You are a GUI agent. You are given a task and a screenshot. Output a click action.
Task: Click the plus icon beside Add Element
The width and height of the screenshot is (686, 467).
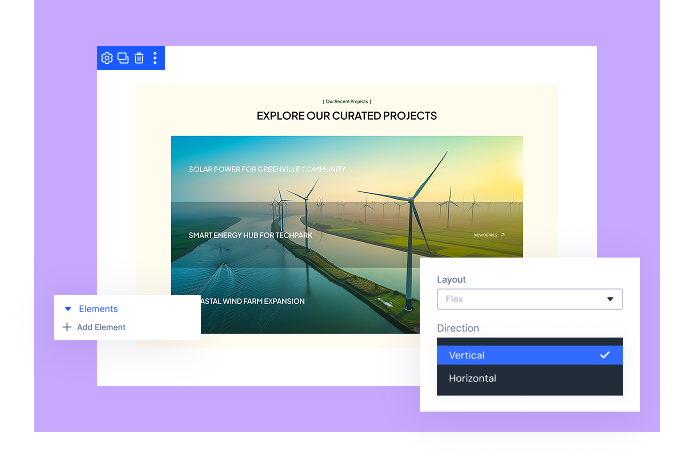(67, 327)
